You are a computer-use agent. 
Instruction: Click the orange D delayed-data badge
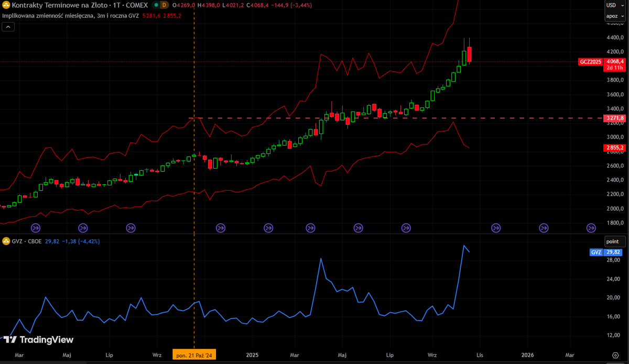(164, 5)
